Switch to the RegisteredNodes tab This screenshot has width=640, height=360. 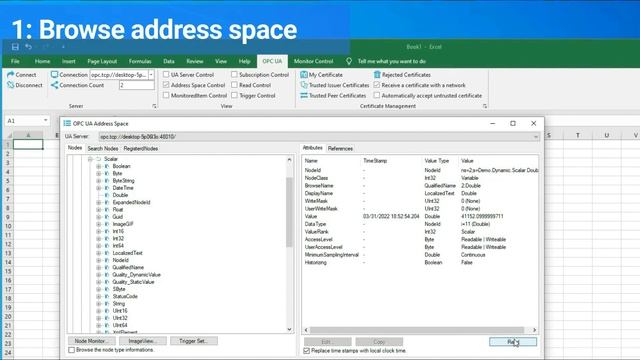point(141,149)
